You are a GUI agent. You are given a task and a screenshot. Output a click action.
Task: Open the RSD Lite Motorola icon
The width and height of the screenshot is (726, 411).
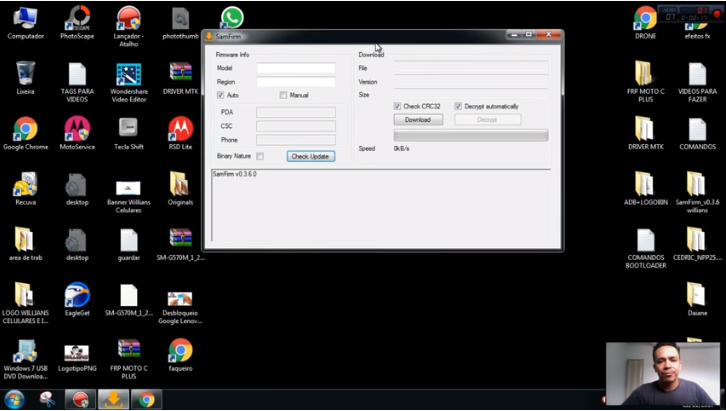click(x=180, y=129)
